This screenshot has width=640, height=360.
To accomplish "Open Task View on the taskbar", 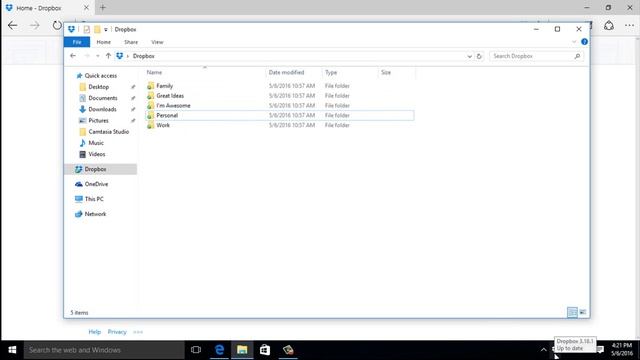I will click(196, 350).
